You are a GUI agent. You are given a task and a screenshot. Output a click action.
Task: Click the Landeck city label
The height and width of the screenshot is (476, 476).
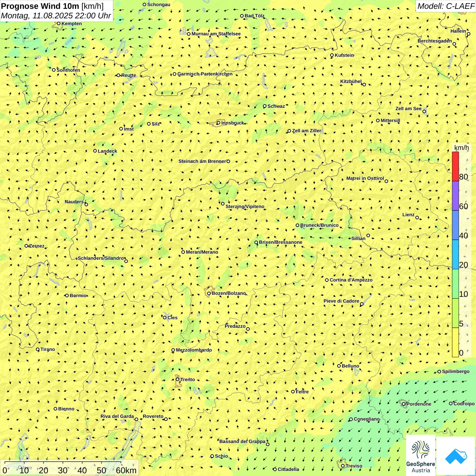pyautogui.click(x=107, y=151)
